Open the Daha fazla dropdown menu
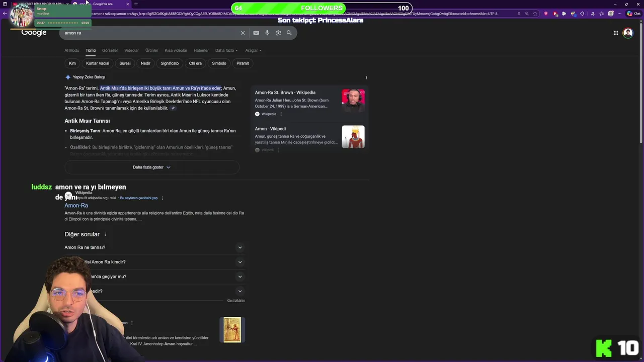This screenshot has height=362, width=644. pos(226,50)
